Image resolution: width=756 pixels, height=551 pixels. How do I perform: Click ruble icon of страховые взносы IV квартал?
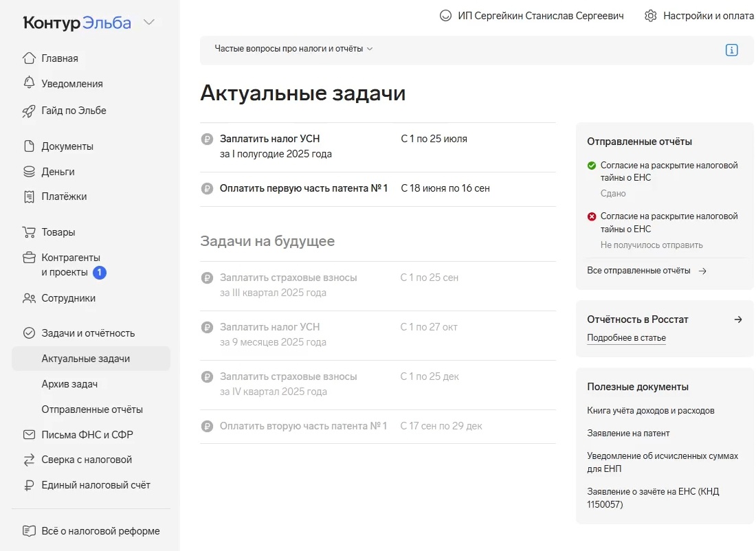click(x=207, y=376)
